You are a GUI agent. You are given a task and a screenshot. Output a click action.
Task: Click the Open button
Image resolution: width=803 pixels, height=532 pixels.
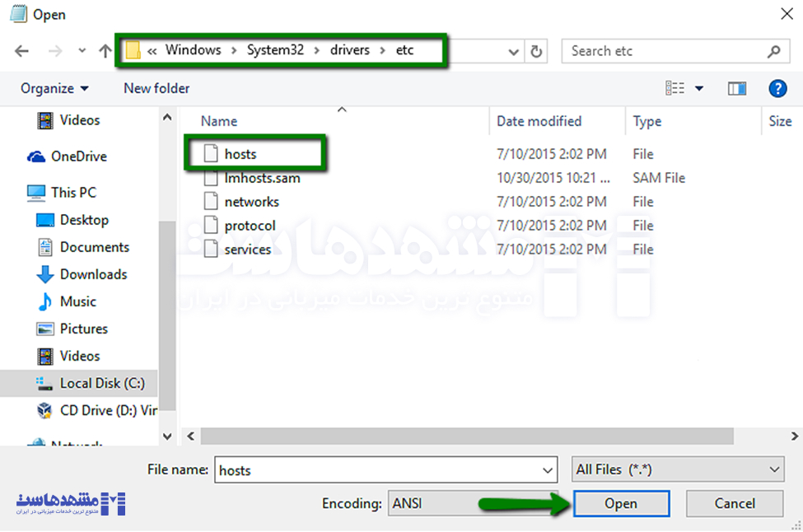[621, 503]
